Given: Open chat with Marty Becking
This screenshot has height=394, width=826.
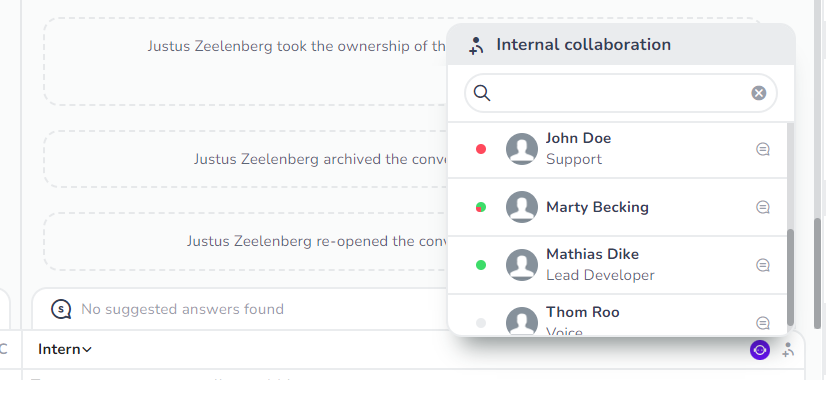Looking at the screenshot, I should [x=763, y=207].
